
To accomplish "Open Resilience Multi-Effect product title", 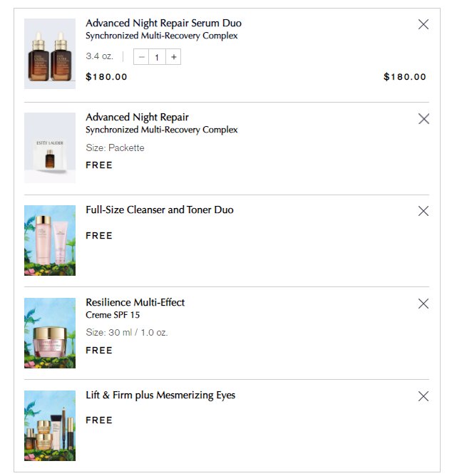I will coord(135,302).
